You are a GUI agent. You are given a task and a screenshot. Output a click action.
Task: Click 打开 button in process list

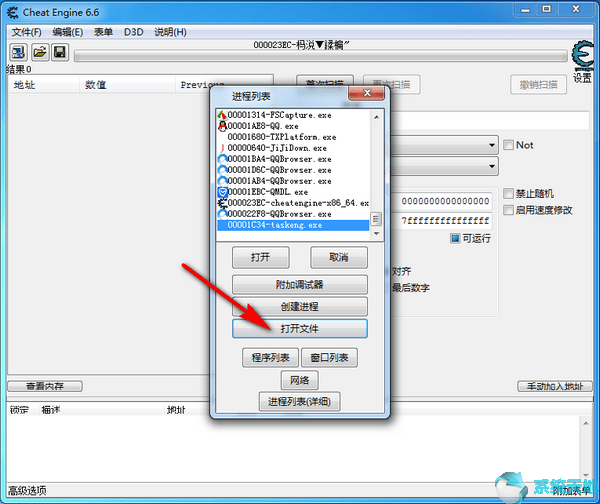(x=261, y=258)
